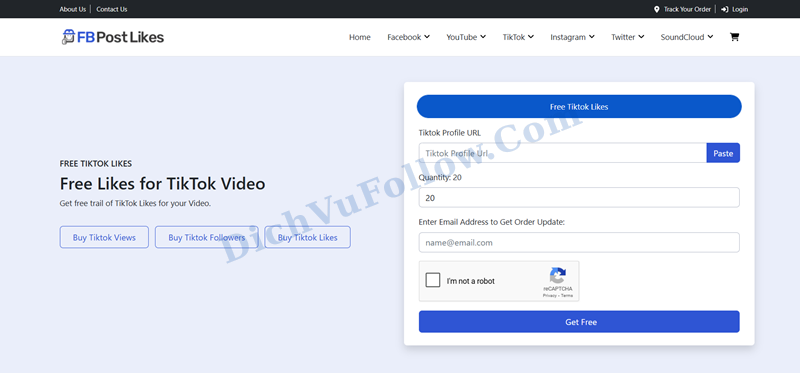Click the Tiktok Profile URL label

point(449,133)
